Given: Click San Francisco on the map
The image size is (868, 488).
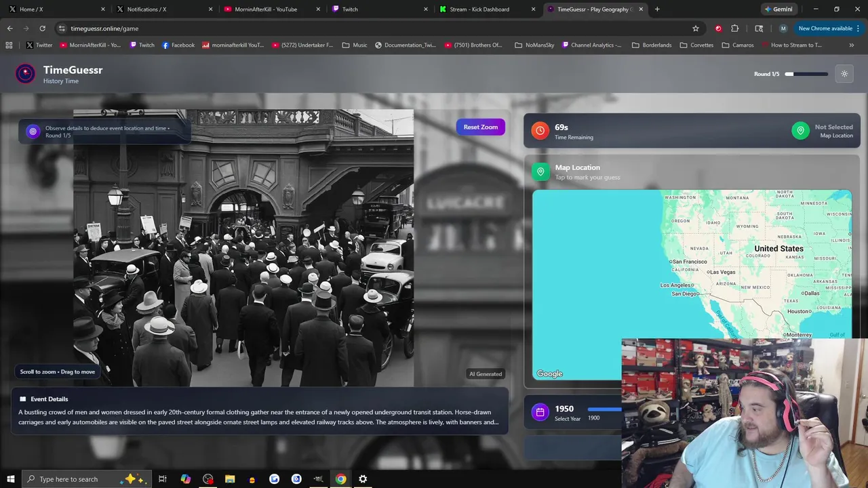Looking at the screenshot, I should 688,262.
